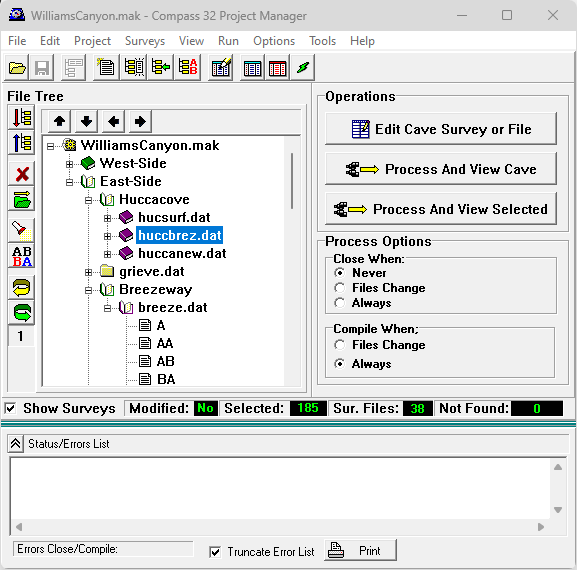Collapse the Huccacove node

click(88, 200)
